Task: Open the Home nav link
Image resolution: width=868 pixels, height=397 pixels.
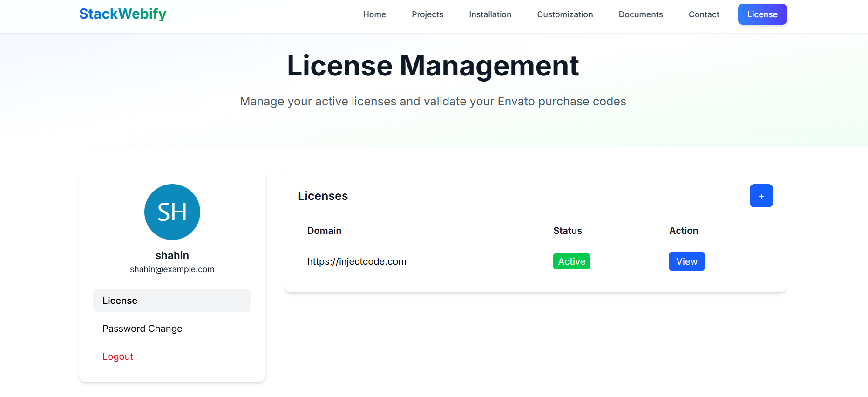Action: 374,14
